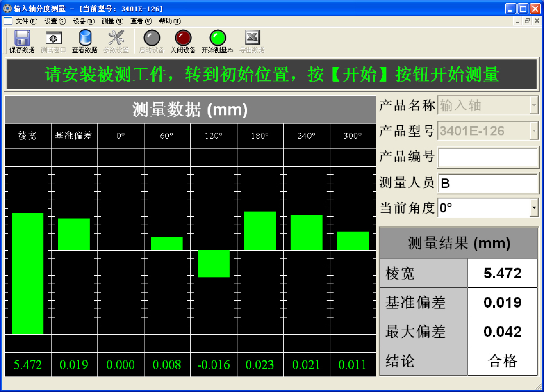The image size is (544, 392).
Task: Open the Settings (设置) menu
Action: [x=55, y=21]
